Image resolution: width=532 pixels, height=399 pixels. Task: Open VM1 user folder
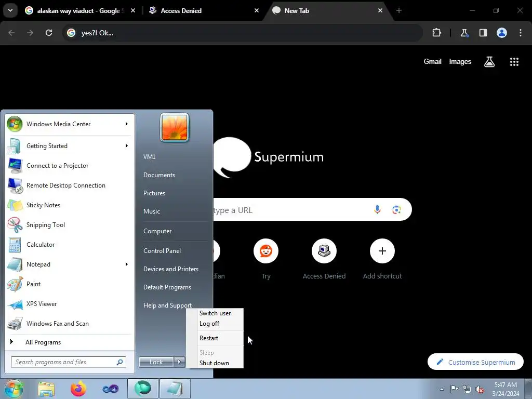pyautogui.click(x=149, y=157)
